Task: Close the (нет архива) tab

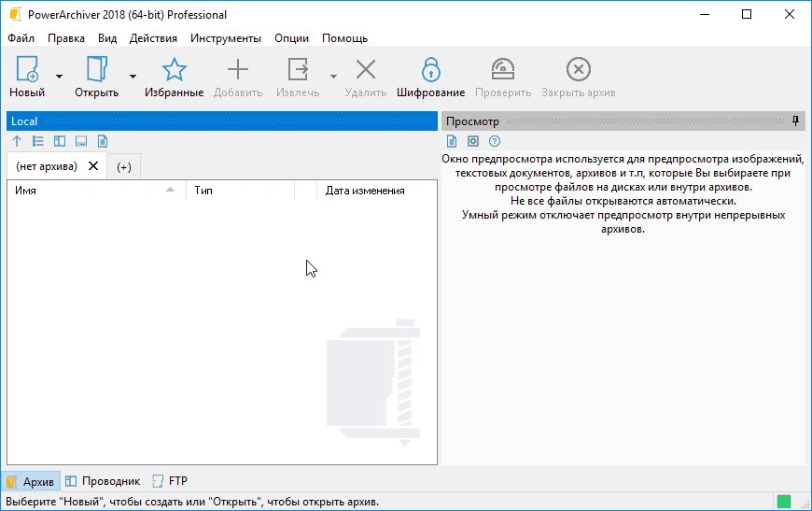Action: tap(93, 166)
